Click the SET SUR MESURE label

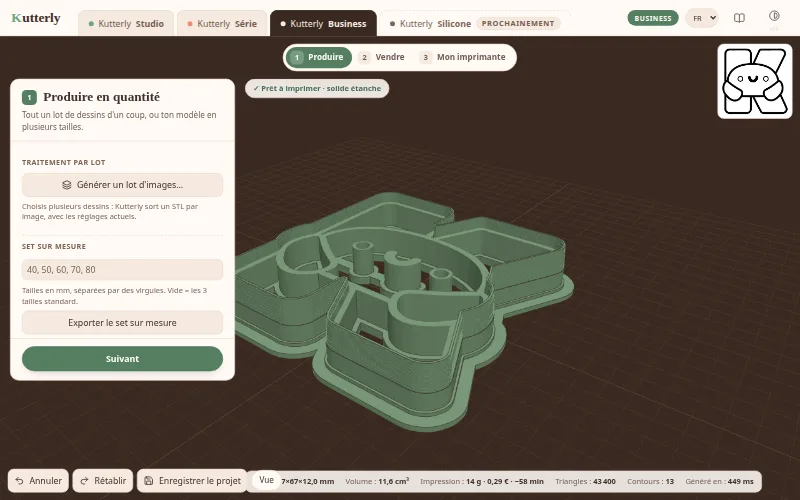[54, 246]
